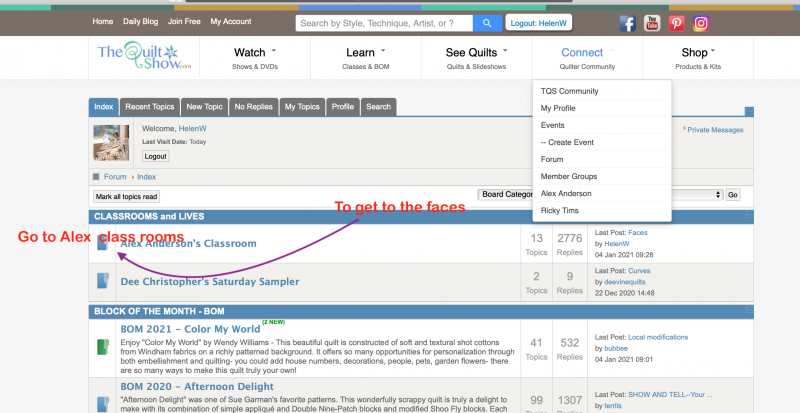Click the green BOM 2021 forum icon
Image resolution: width=800 pixels, height=413 pixels.
[x=102, y=346]
